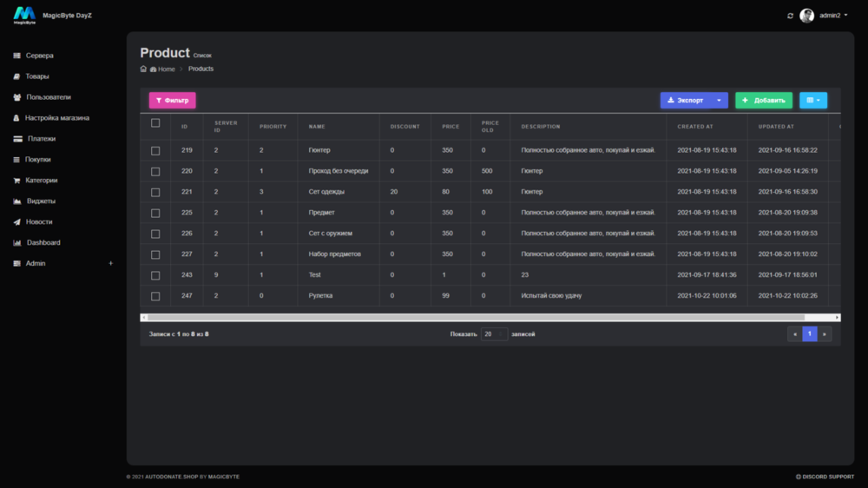Click the Покупки list icon
This screenshot has width=868, height=488.
(x=16, y=160)
